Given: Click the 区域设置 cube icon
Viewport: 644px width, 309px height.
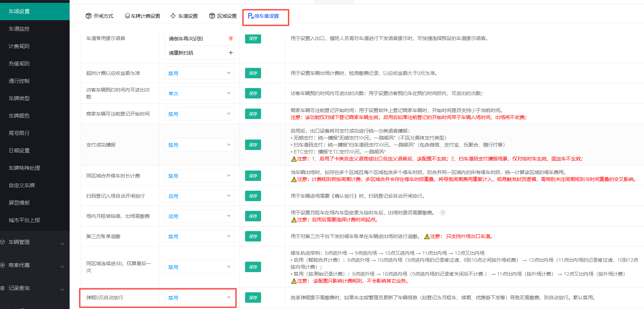Looking at the screenshot, I should [x=212, y=16].
